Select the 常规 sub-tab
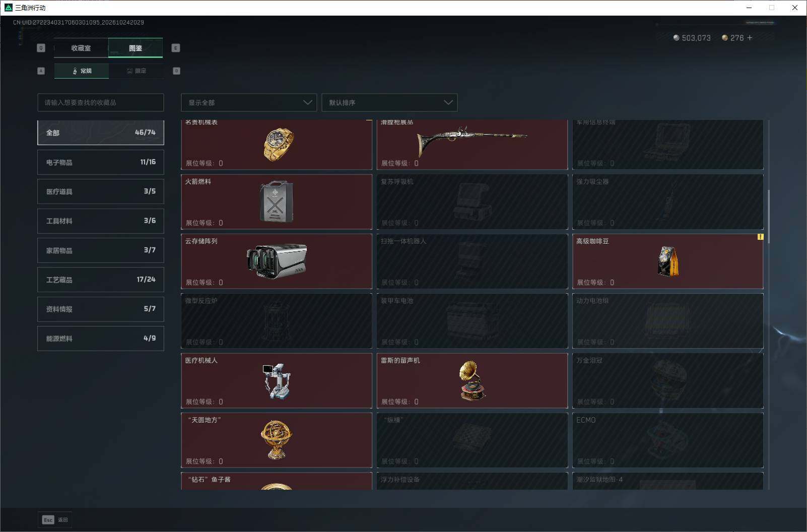This screenshot has width=807, height=532. (82, 71)
